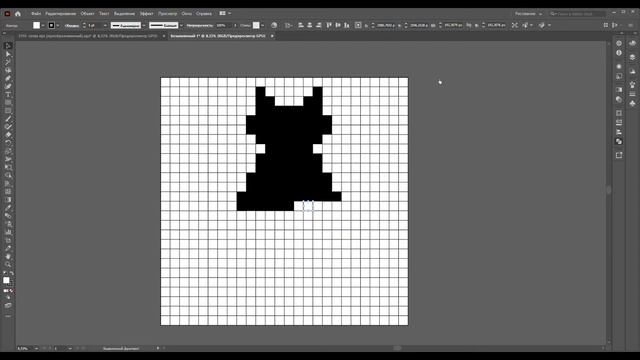
Task: Open graphic style dropdown arrow
Action: coord(262,25)
